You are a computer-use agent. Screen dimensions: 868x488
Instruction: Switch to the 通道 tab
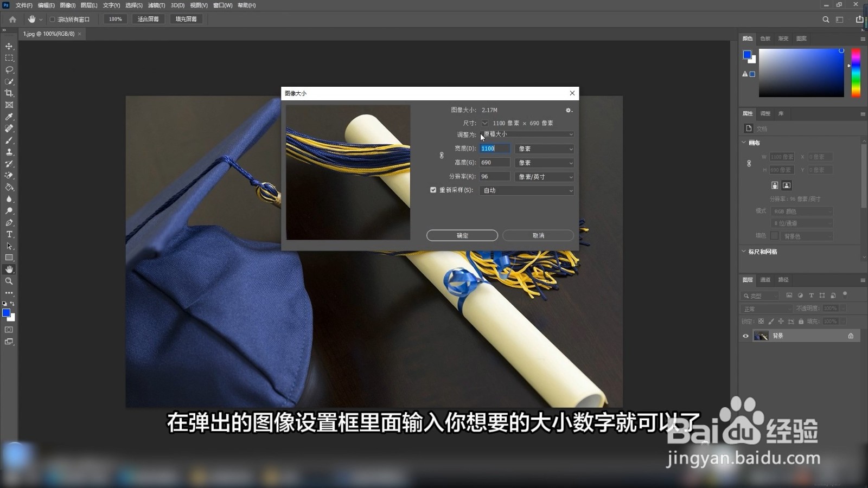pyautogui.click(x=765, y=280)
